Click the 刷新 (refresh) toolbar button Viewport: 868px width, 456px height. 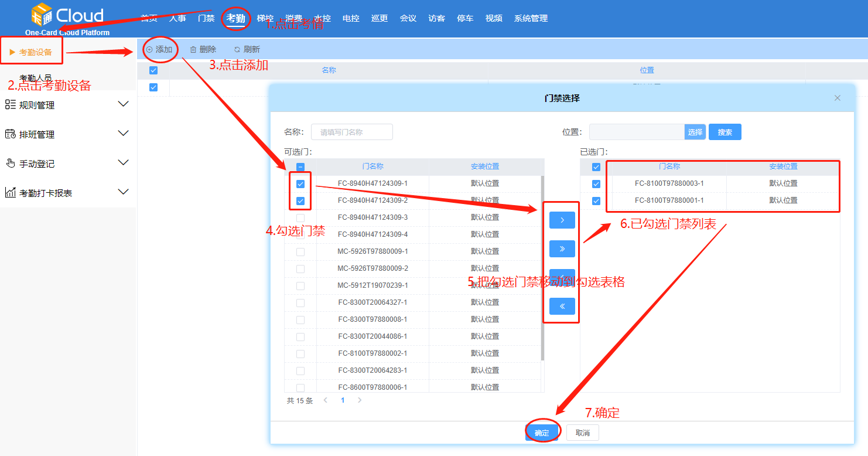(247, 50)
